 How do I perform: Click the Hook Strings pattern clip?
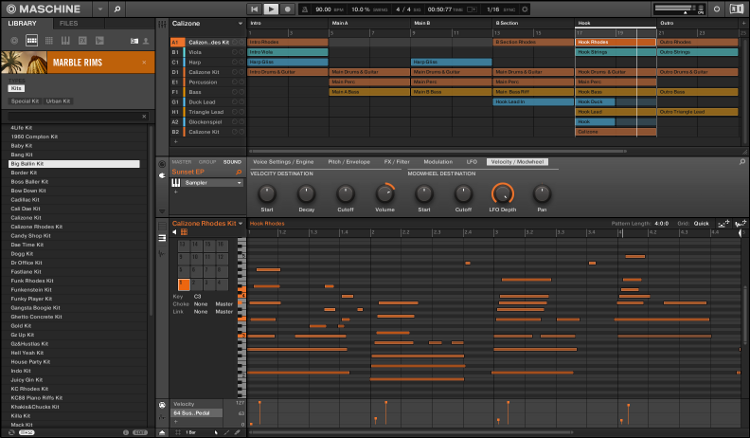click(615, 52)
